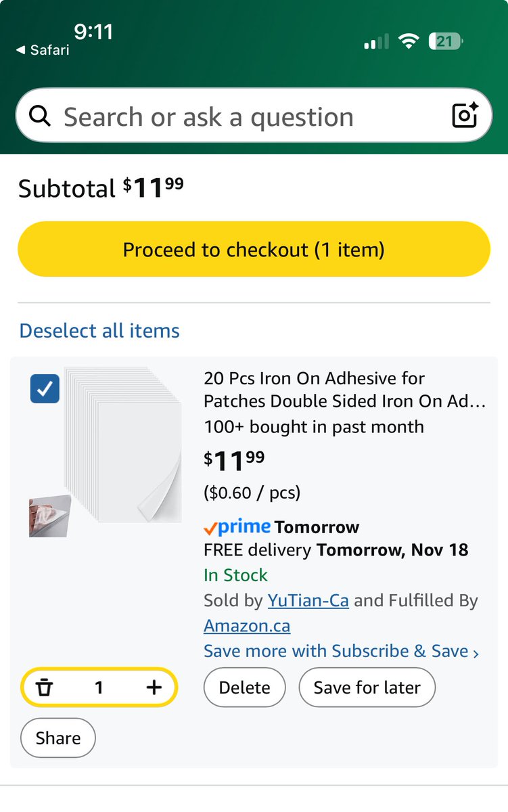508x812 pixels.
Task: Increase quantity with the plus icon
Action: (154, 687)
